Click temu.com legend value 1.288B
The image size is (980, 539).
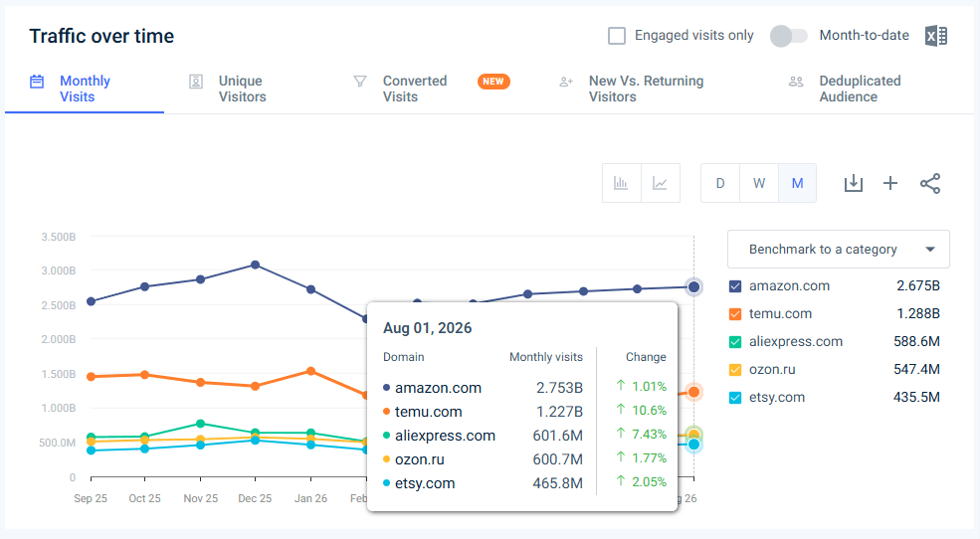tap(918, 314)
